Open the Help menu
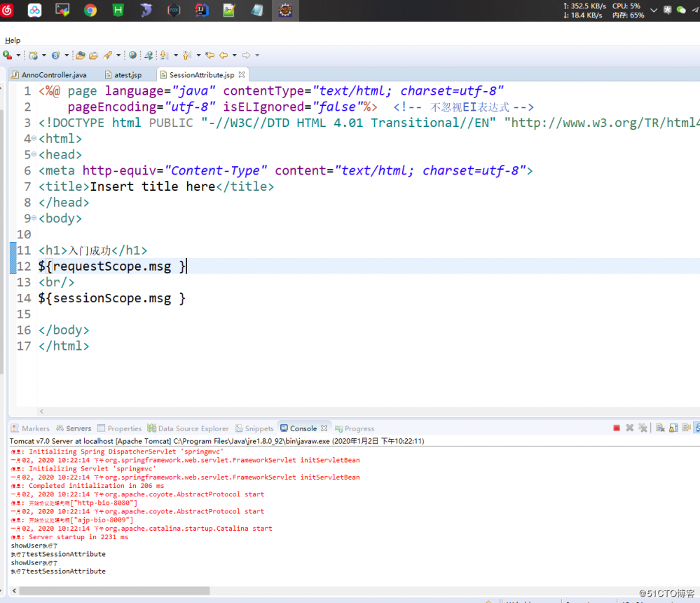Viewport: 700px width, 603px height. [13, 40]
